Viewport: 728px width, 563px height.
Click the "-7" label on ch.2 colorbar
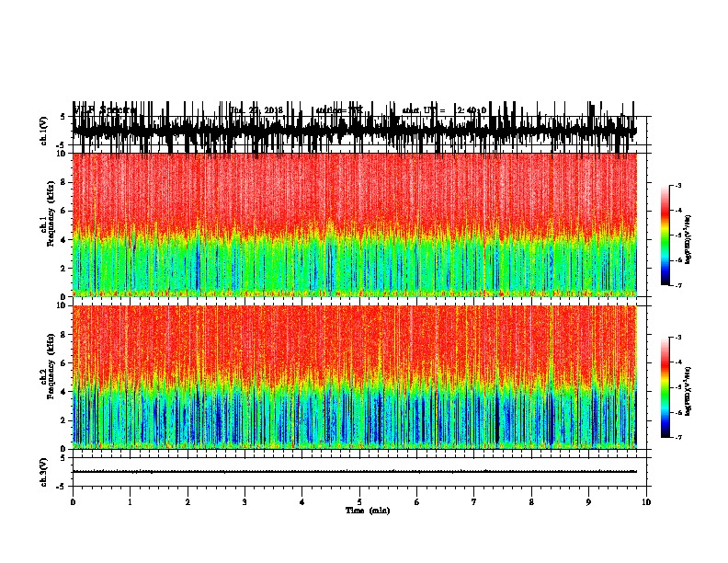(677, 438)
